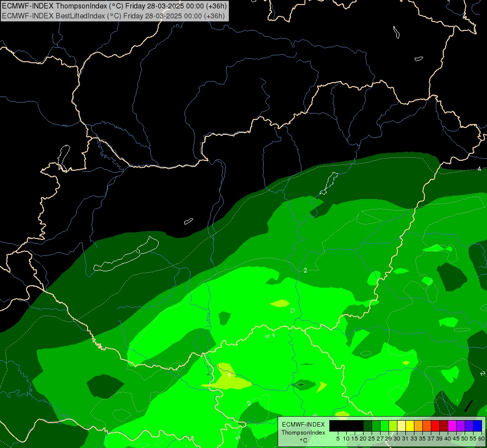Click the ThompsonIndex title line at top

(x=114, y=6)
